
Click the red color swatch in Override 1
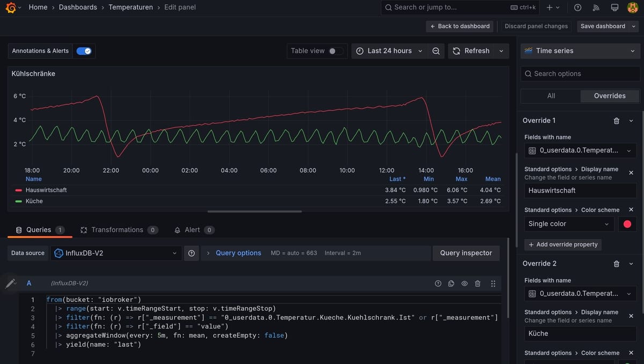click(627, 224)
